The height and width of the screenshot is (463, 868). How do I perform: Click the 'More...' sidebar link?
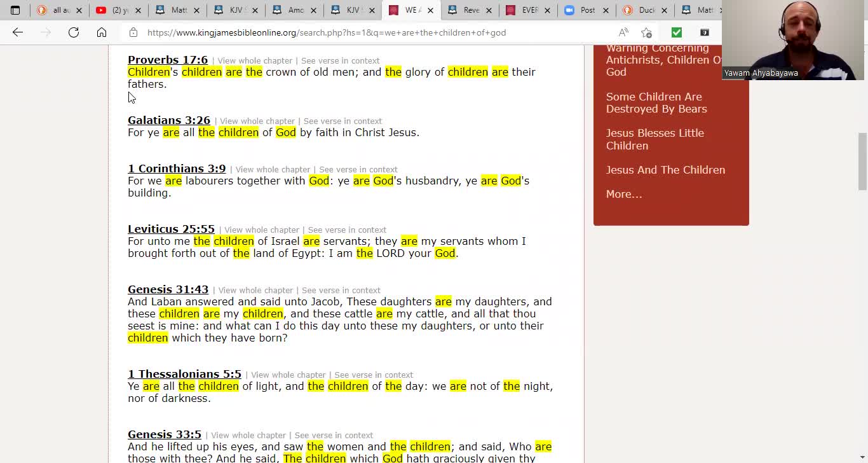pos(624,194)
